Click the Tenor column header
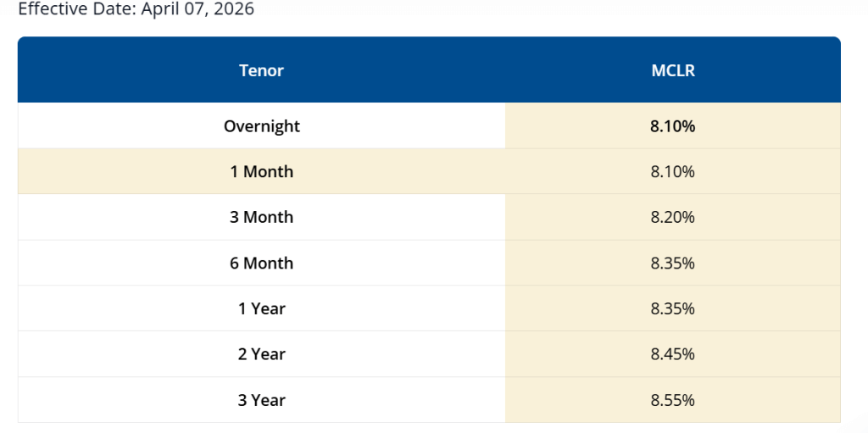868x433 pixels. tap(261, 70)
